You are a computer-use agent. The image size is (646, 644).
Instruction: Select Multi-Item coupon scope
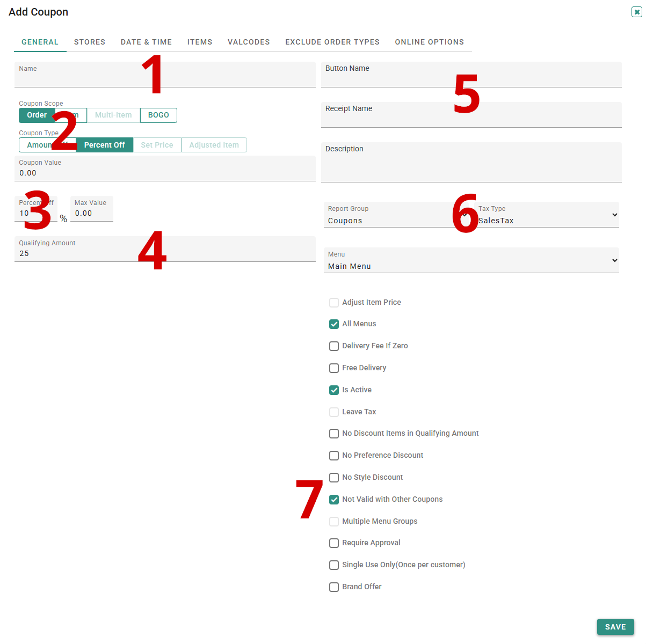click(113, 115)
